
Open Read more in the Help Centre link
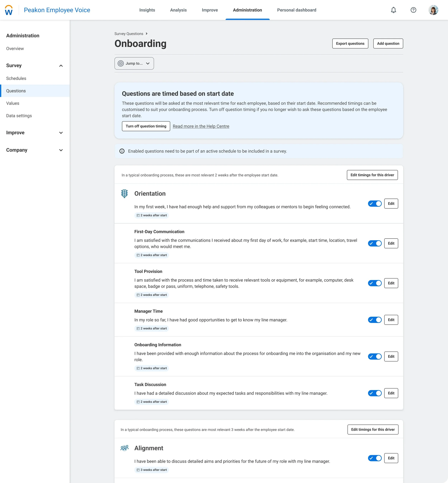[201, 126]
